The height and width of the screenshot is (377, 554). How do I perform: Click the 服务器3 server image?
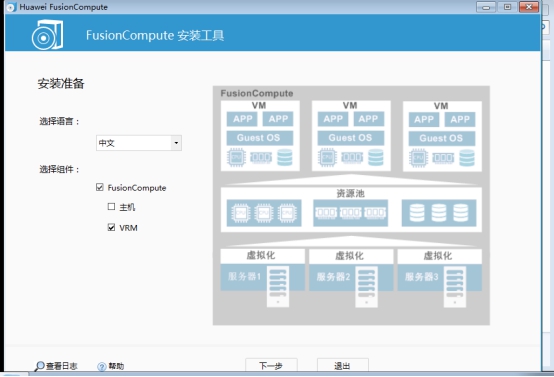[x=455, y=286]
